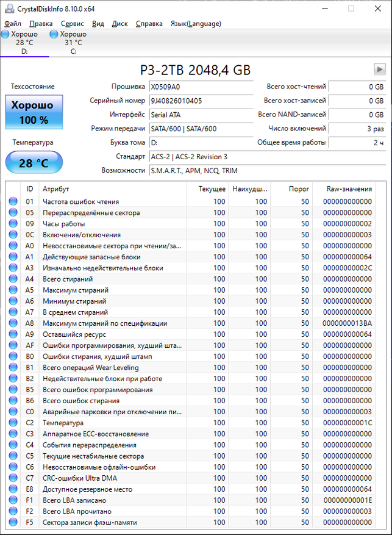Viewport: 392px width, 535px height.
Task: Click status icon for C2 Температура
Action: pos(13,422)
